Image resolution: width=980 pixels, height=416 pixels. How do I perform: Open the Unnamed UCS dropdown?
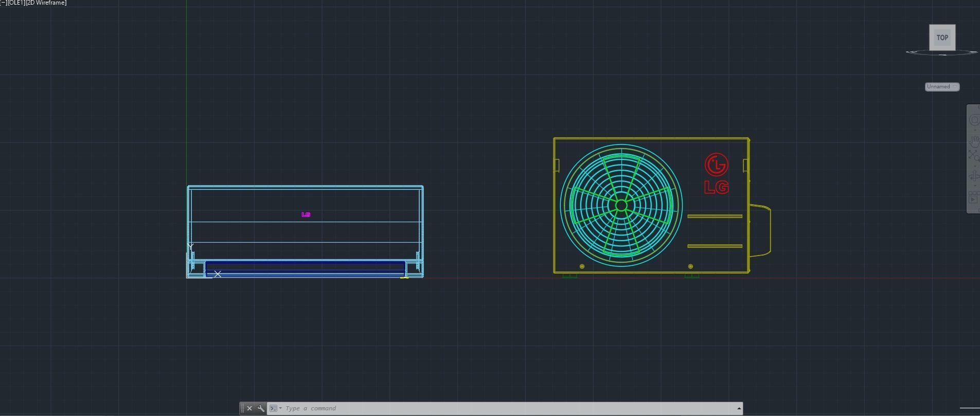coord(942,87)
